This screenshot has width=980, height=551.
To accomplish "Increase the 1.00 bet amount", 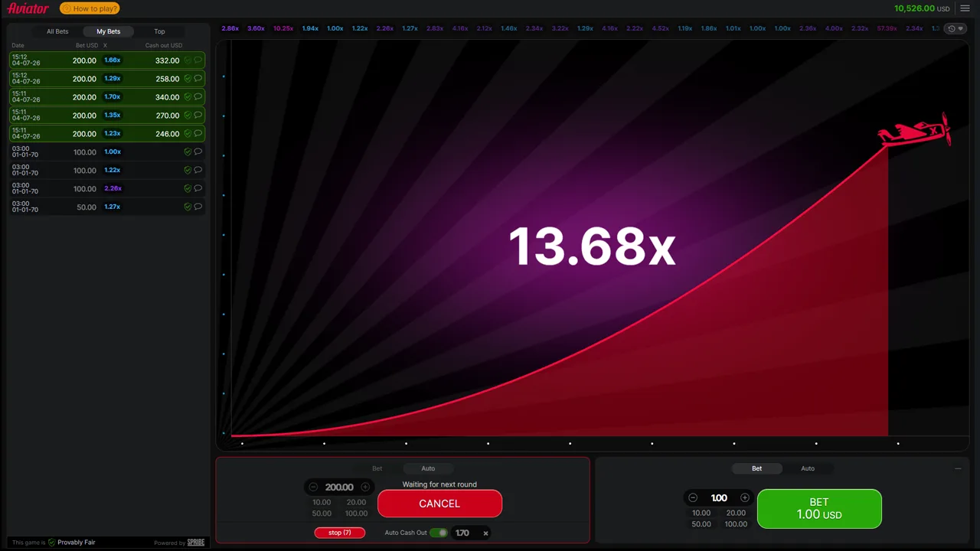I will pos(745,497).
